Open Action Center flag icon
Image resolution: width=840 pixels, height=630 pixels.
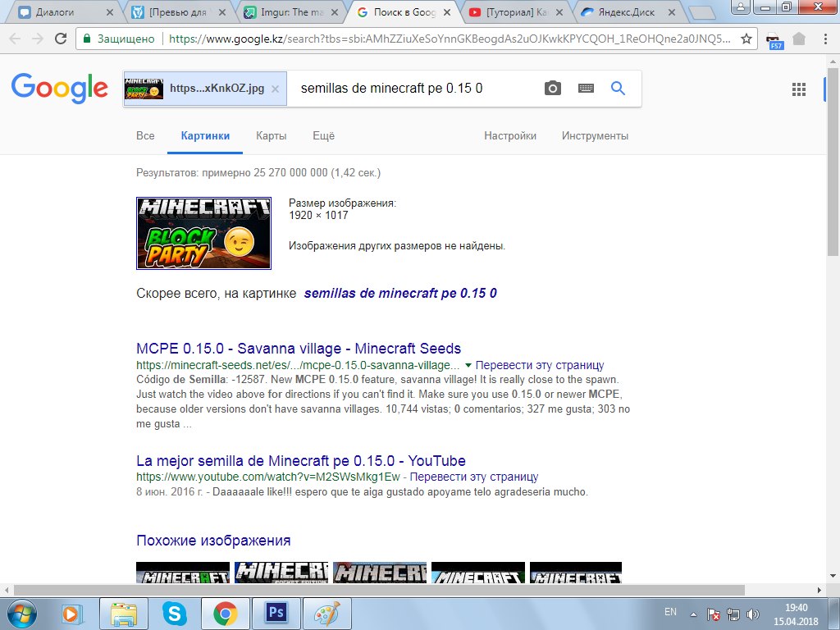[x=713, y=614]
